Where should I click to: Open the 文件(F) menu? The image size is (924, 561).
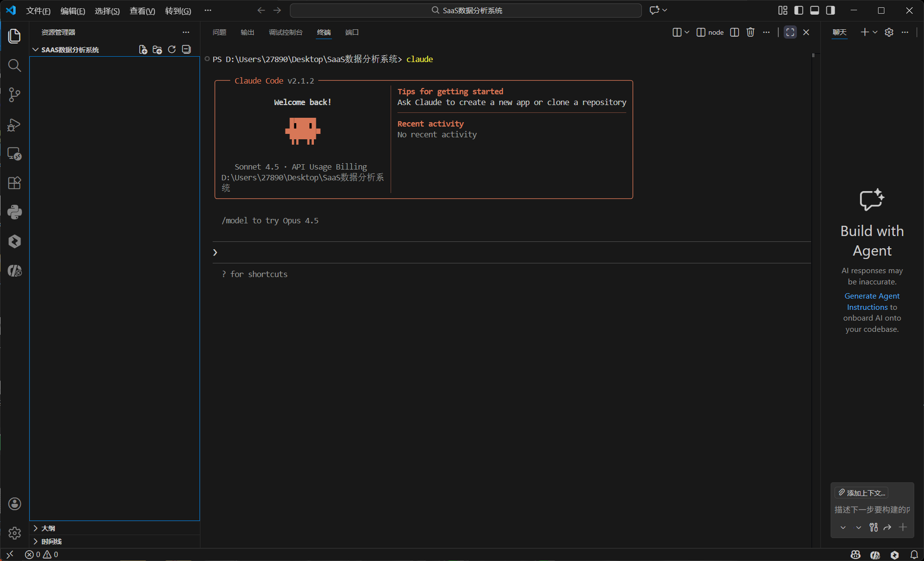pyautogui.click(x=38, y=11)
